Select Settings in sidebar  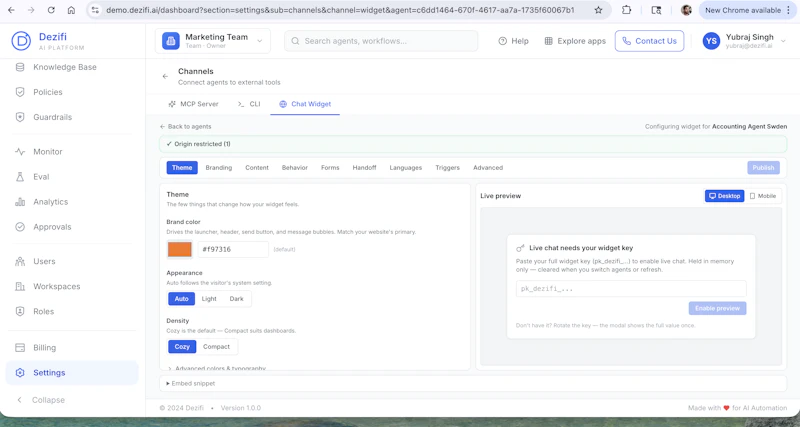(71, 372)
